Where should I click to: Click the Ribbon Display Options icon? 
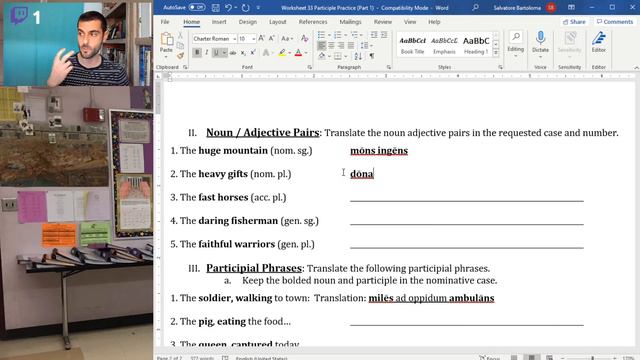[571, 7]
